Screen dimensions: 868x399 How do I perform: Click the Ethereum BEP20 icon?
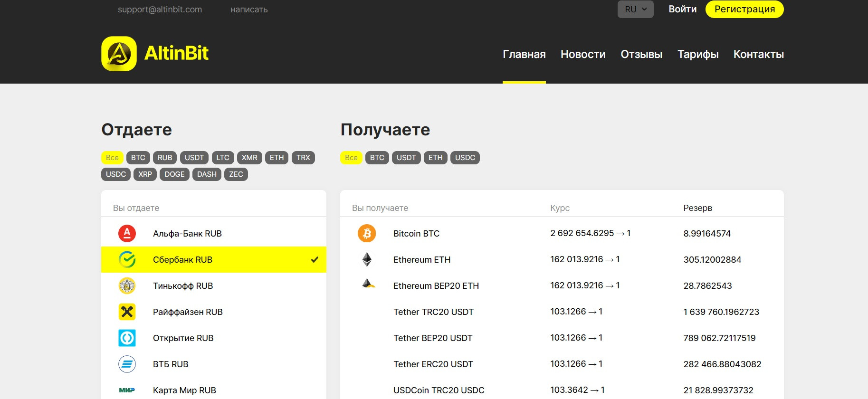tap(368, 284)
